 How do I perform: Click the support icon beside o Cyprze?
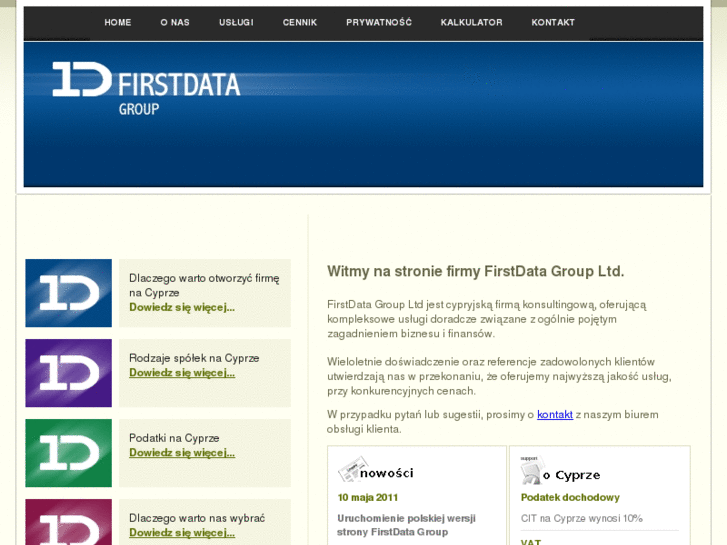pos(531,470)
